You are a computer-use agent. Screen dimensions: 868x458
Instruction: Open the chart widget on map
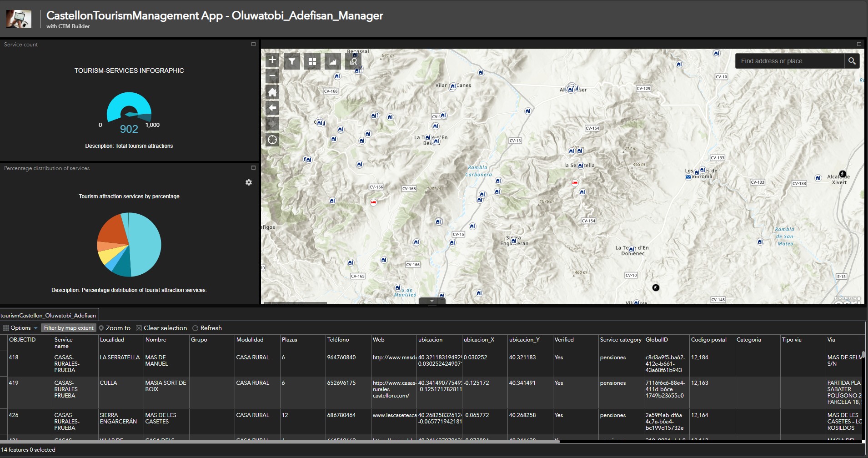click(x=333, y=61)
